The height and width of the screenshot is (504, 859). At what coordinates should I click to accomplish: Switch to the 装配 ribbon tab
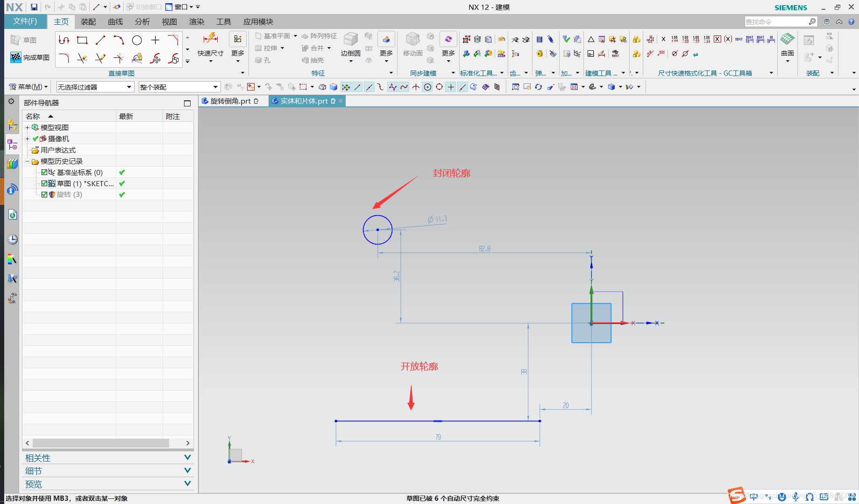88,21
